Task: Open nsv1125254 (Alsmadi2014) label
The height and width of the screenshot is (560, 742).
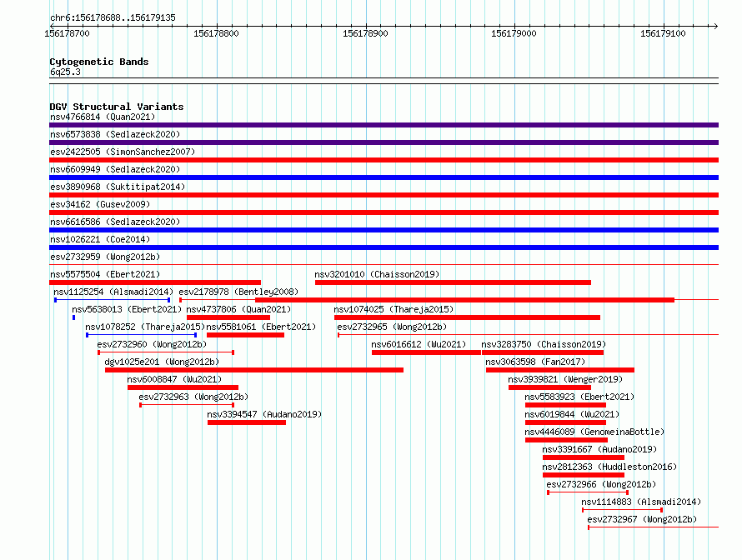Action: tap(113, 292)
